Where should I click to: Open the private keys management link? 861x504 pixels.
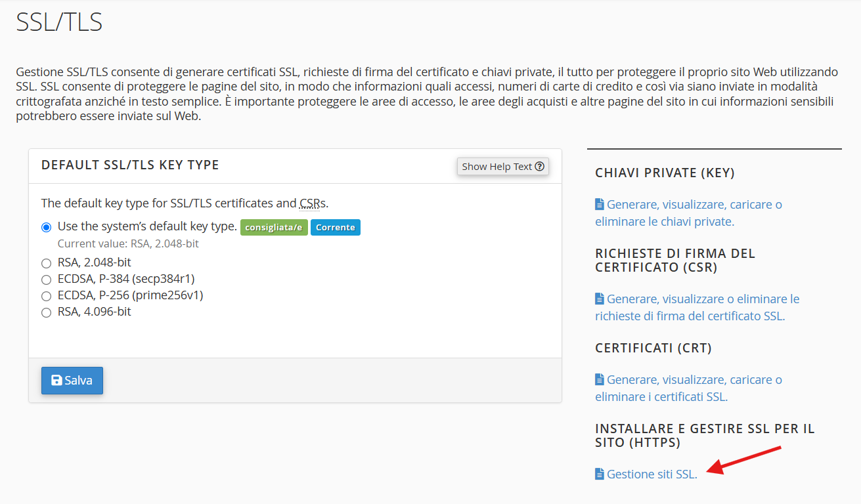tap(688, 213)
